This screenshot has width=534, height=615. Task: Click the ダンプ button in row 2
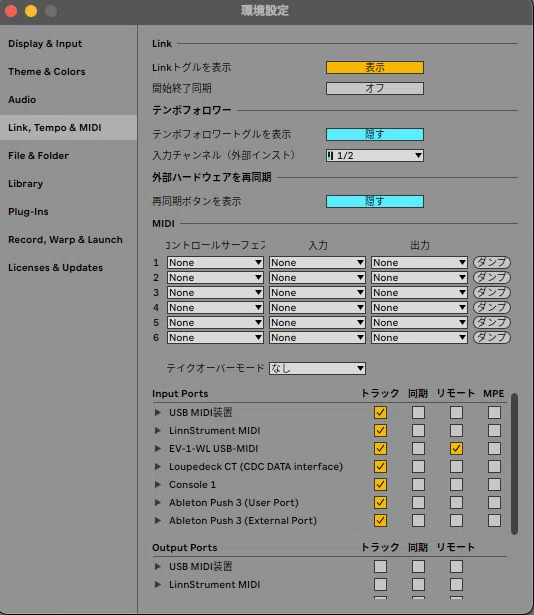[x=492, y=277]
